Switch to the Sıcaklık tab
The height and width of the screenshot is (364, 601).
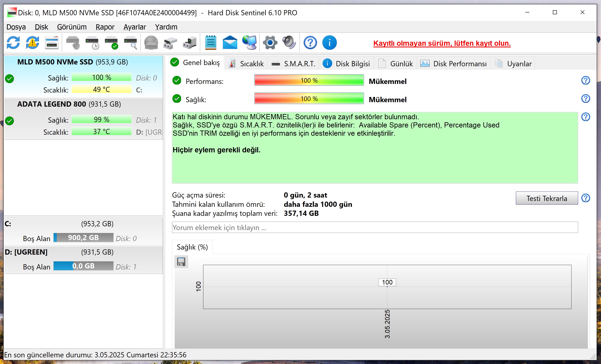tap(246, 64)
